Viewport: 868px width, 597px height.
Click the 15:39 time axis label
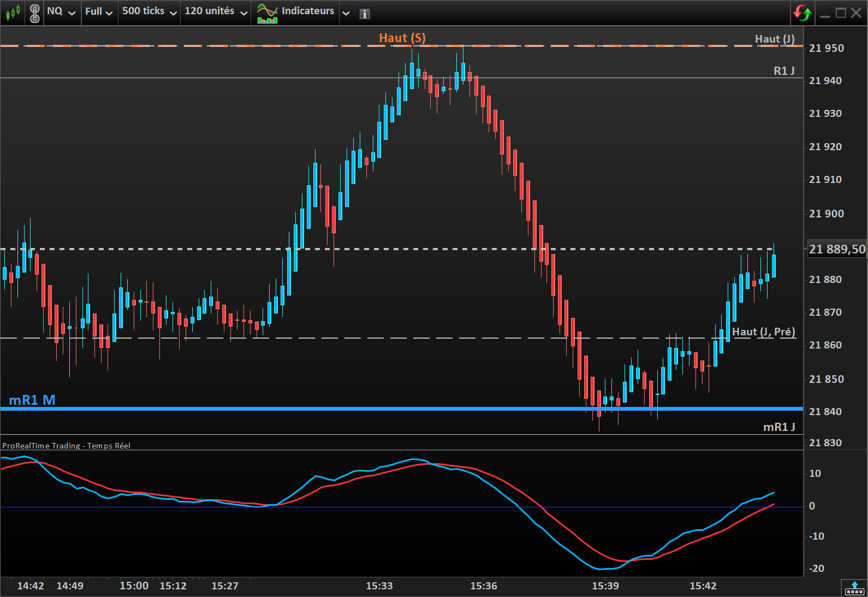coord(605,586)
